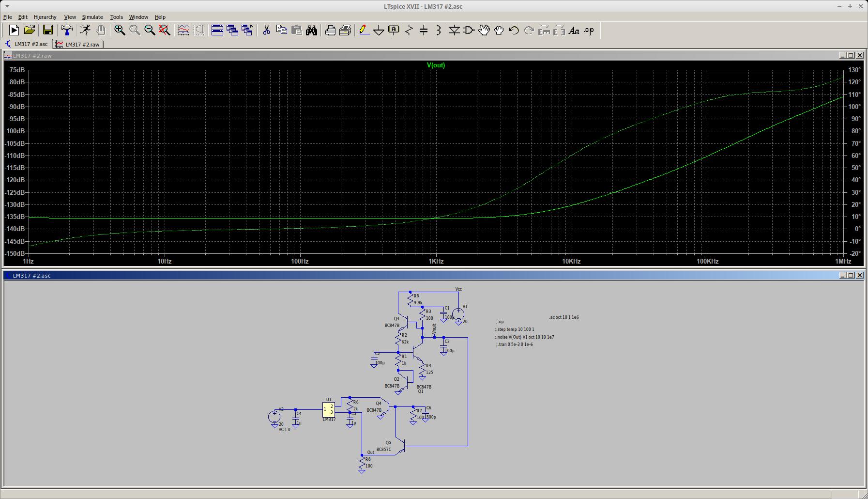868x499 pixels.
Task: Select the Text Aa tool
Action: [x=574, y=30]
